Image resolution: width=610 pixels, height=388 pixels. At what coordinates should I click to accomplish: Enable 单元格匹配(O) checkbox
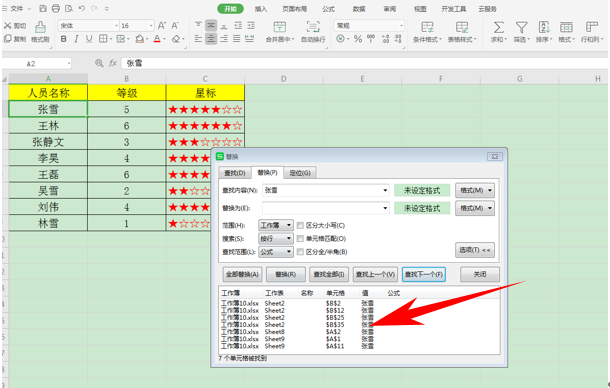[x=300, y=239]
